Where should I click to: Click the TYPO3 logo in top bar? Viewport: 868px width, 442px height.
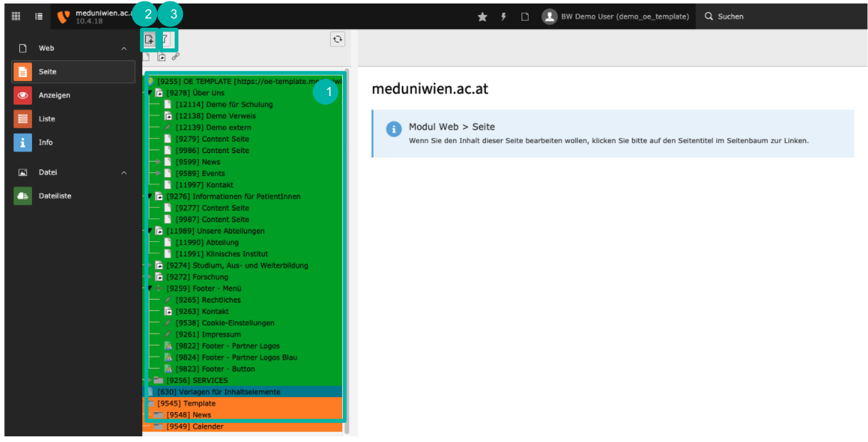tap(64, 16)
